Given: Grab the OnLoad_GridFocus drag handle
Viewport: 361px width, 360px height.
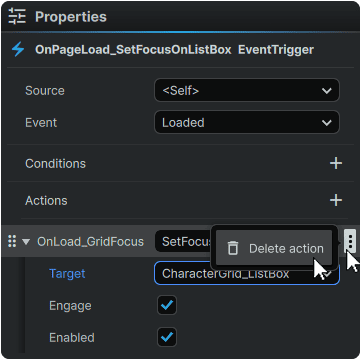Looking at the screenshot, I should click(x=12, y=241).
